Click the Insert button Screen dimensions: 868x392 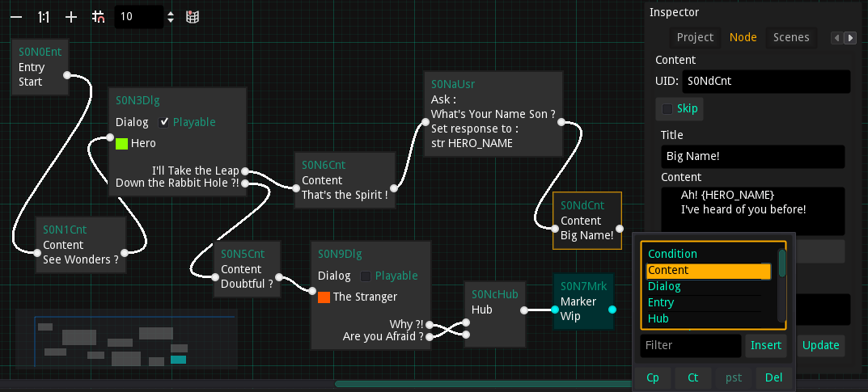coord(766,345)
